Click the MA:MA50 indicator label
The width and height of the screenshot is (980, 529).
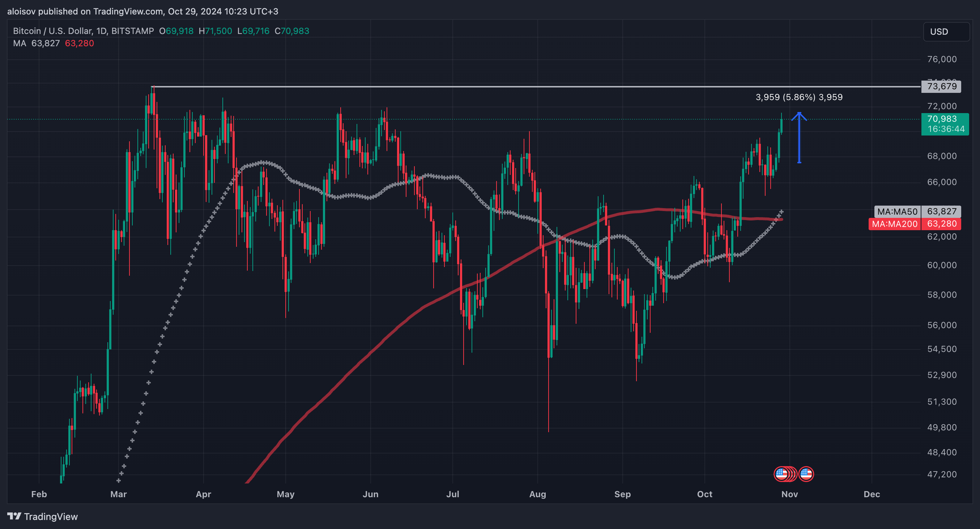(898, 211)
